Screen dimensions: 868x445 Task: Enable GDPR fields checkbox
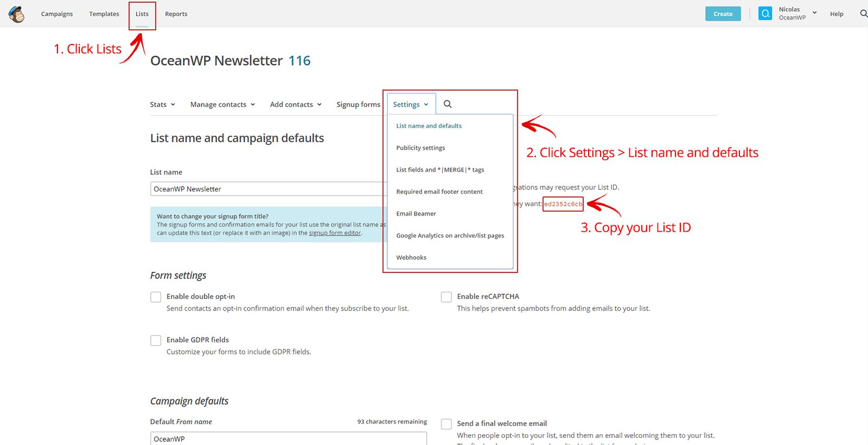pos(156,340)
